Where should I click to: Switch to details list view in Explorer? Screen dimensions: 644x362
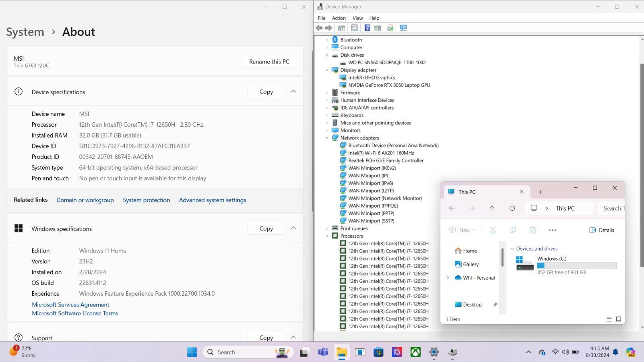pyautogui.click(x=609, y=319)
